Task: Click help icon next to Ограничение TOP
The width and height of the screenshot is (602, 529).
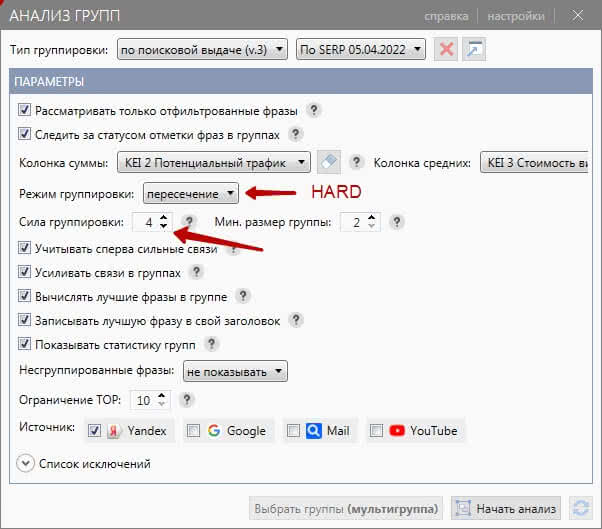Action: (x=187, y=400)
